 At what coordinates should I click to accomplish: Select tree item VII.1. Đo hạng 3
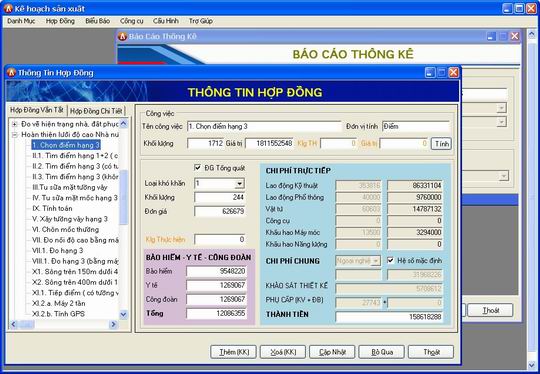point(58,250)
